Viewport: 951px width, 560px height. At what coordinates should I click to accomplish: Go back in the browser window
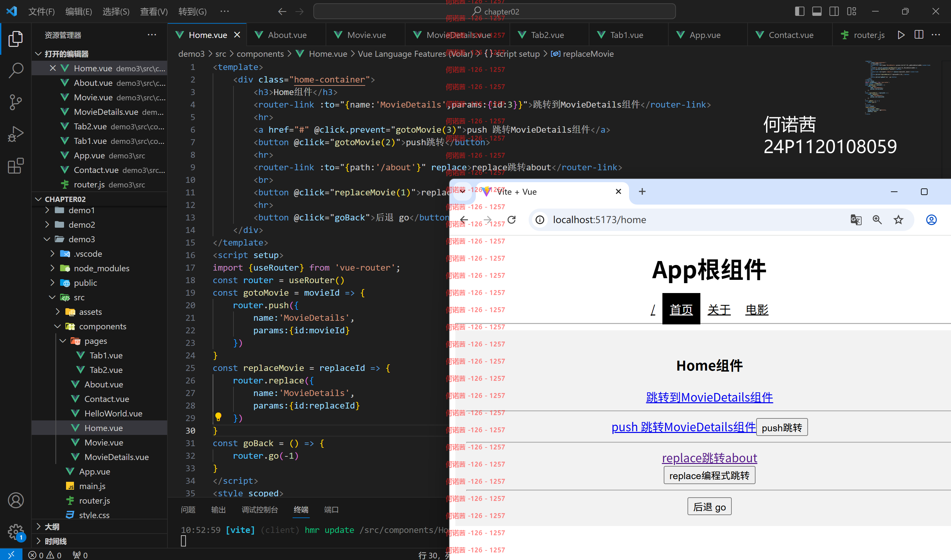tap(464, 220)
